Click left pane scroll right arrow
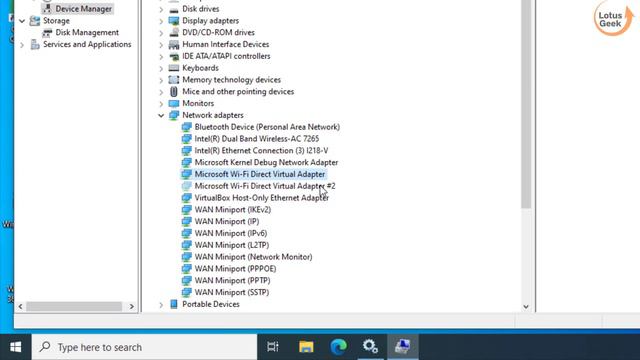The image size is (640, 360). [131, 307]
